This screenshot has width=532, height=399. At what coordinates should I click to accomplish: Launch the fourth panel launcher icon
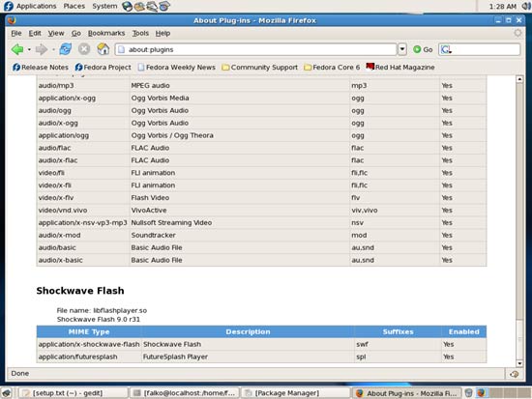(x=164, y=6)
